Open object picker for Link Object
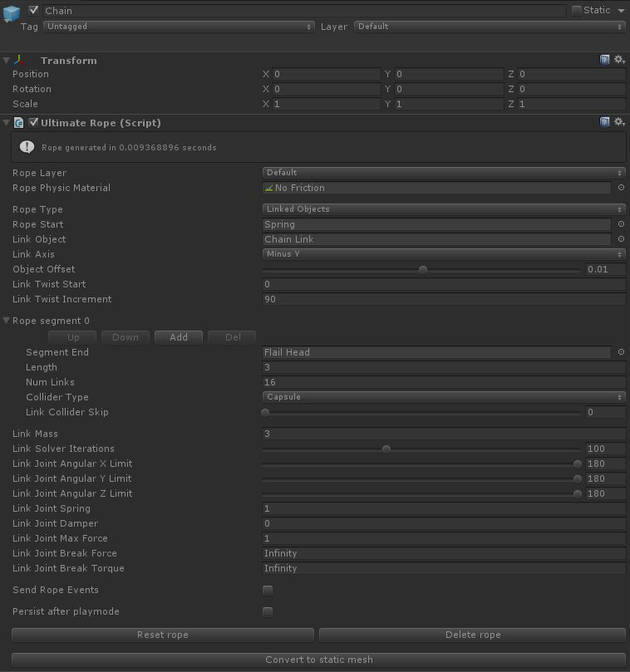This screenshot has height=672, width=630. coord(621,239)
